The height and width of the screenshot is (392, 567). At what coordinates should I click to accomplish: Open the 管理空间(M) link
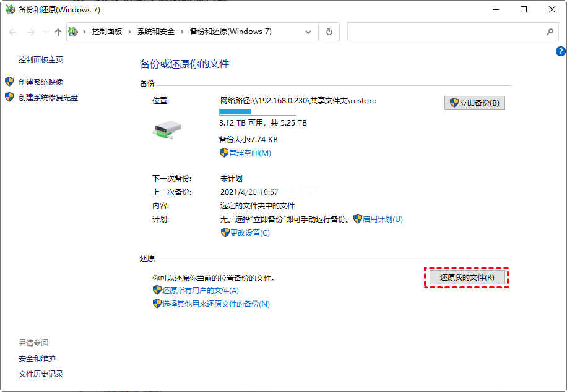(x=251, y=152)
